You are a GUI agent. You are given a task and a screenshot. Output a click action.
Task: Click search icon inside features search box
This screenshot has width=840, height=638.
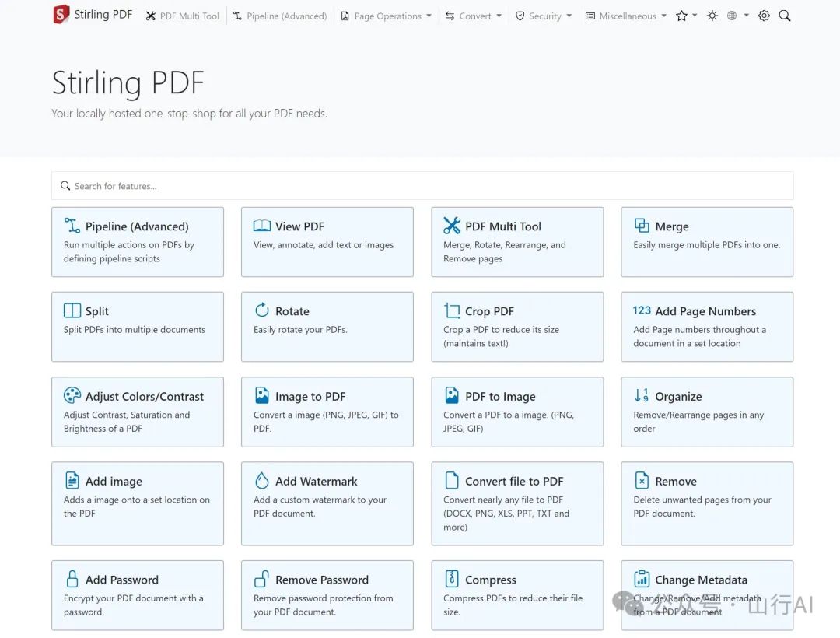tap(65, 185)
